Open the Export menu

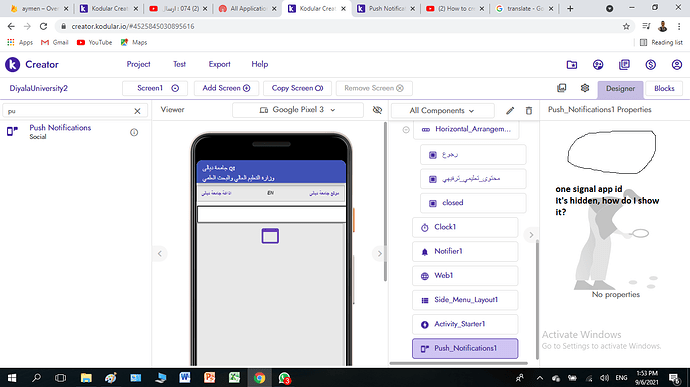(x=219, y=64)
